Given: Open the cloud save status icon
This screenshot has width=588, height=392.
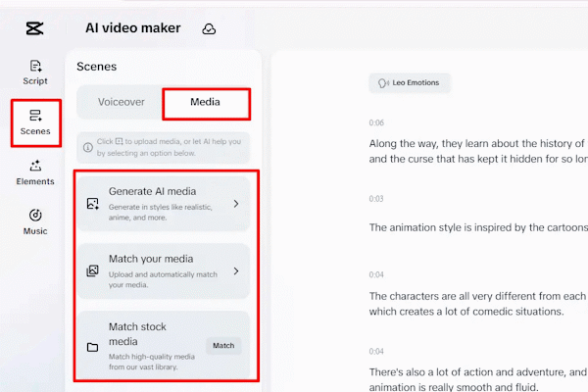Looking at the screenshot, I should click(x=209, y=28).
